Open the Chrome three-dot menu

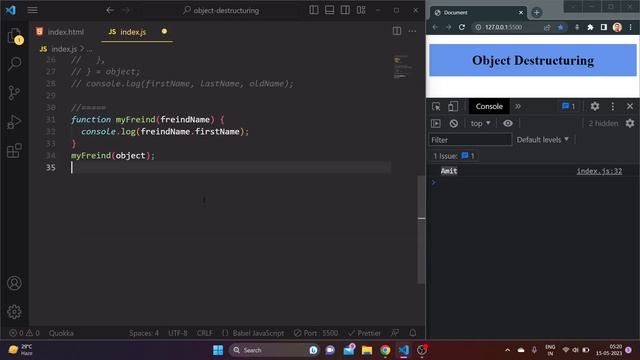point(631,27)
